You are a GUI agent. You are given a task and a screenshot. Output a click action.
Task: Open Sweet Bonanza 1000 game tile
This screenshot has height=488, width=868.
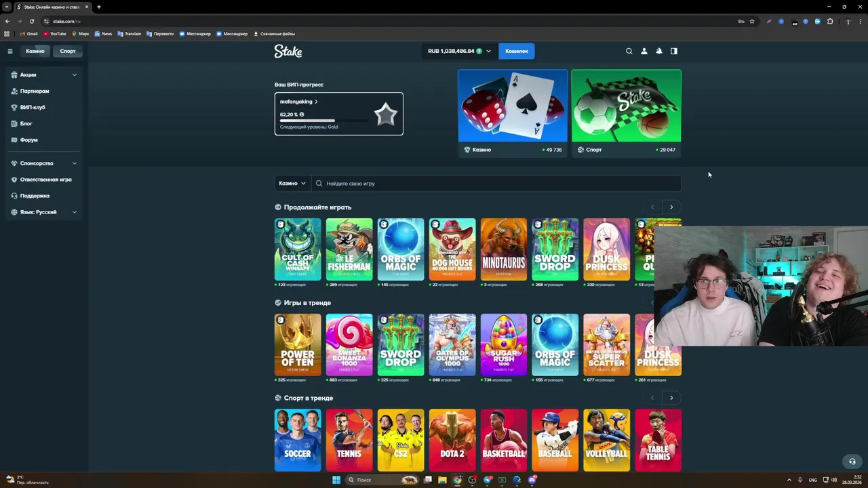click(349, 345)
